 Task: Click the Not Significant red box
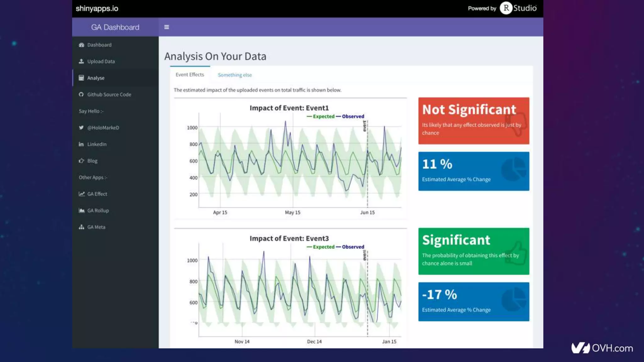click(473, 121)
